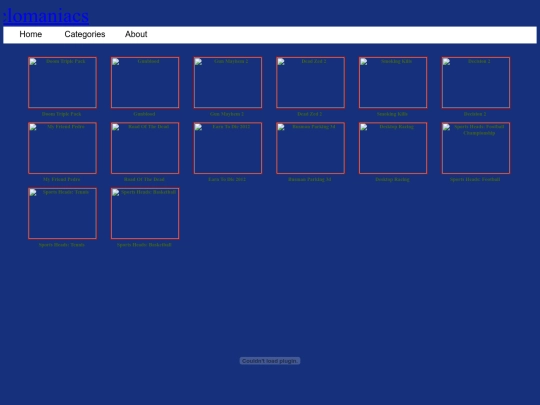
Task: Click the My Friend Pedro caption text
Action: click(x=62, y=179)
